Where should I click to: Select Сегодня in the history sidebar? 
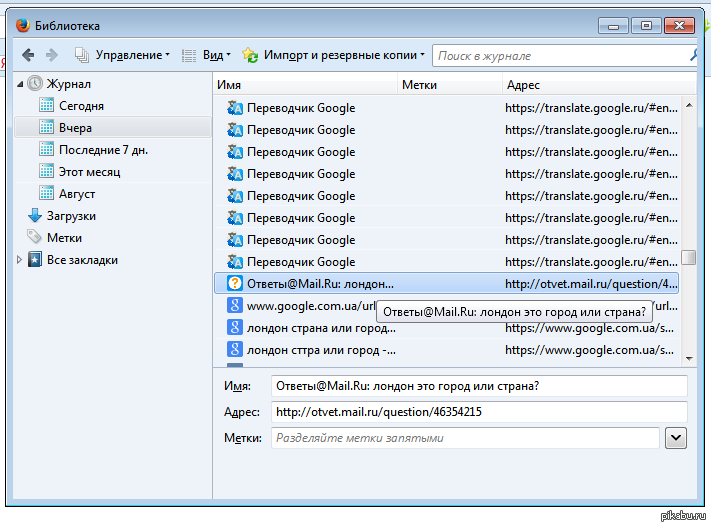(x=81, y=106)
